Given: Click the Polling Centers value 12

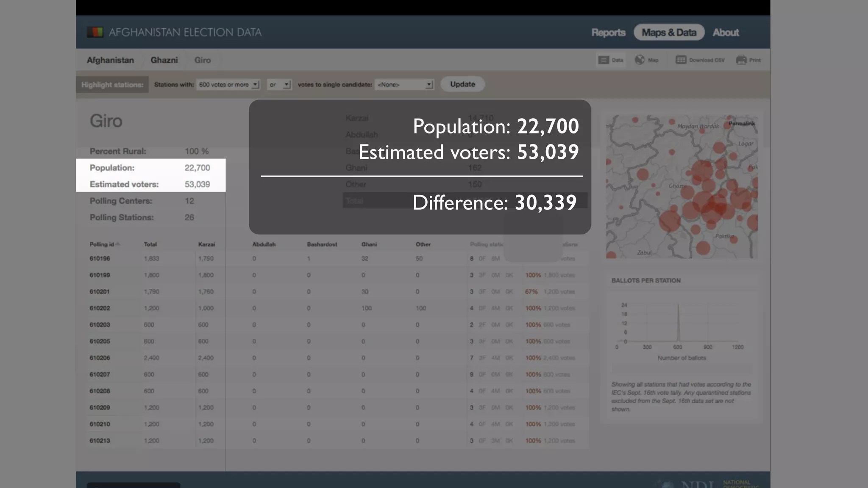Looking at the screenshot, I should (x=189, y=201).
